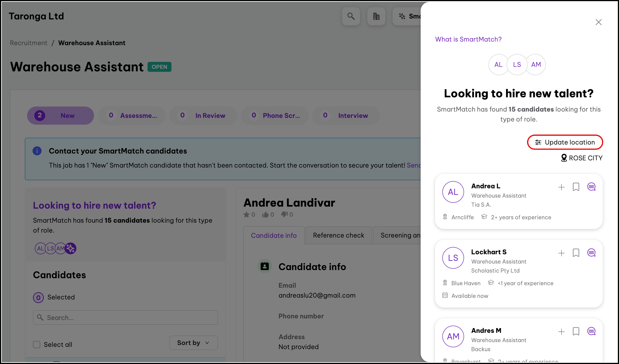Switch to Reference check tab
Viewport: 619px width, 364px height.
(338, 235)
